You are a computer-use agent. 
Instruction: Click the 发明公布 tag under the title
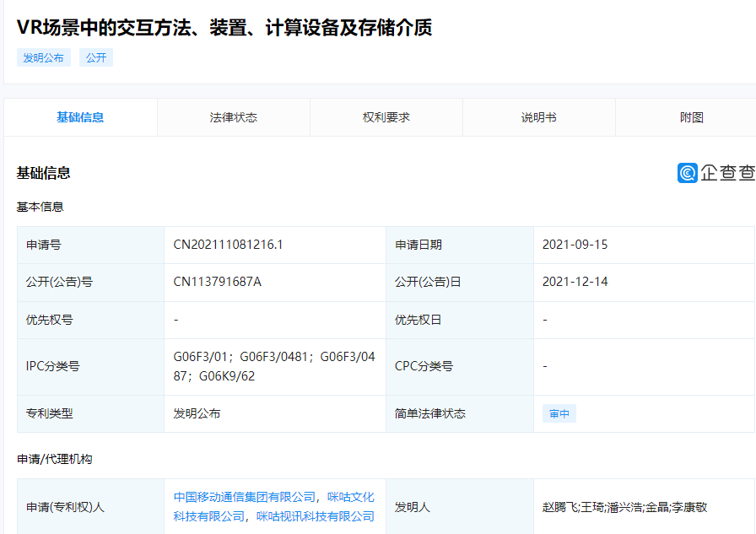click(43, 57)
